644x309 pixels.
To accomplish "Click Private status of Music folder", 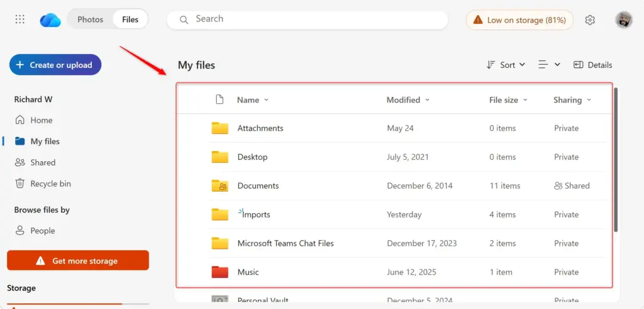I will (567, 272).
